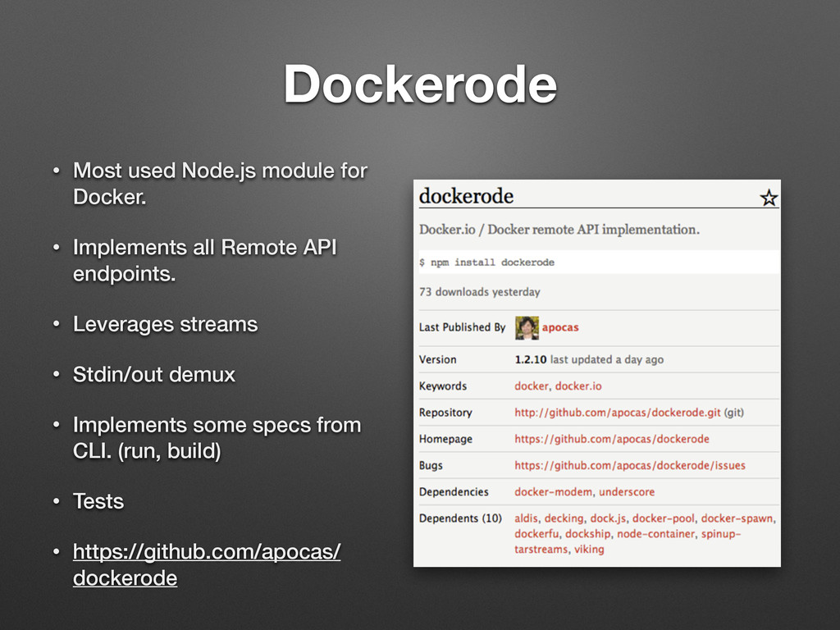Select version number 1.2.10
This screenshot has width=840, height=630.
click(x=531, y=359)
